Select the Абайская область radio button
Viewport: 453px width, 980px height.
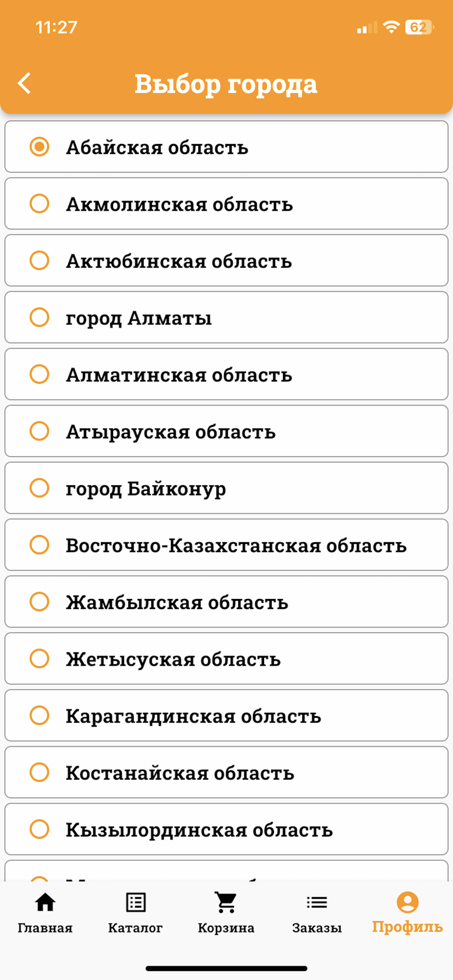click(40, 147)
